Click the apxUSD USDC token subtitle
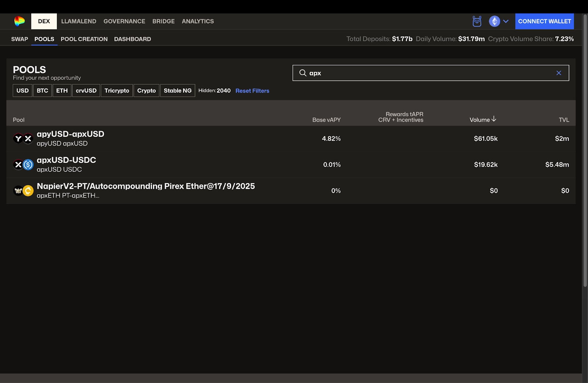588x383 pixels. coord(59,170)
